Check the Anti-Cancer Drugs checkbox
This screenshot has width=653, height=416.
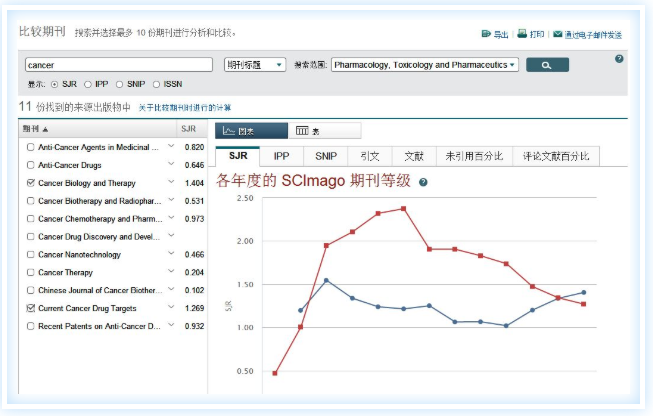[x=30, y=165]
